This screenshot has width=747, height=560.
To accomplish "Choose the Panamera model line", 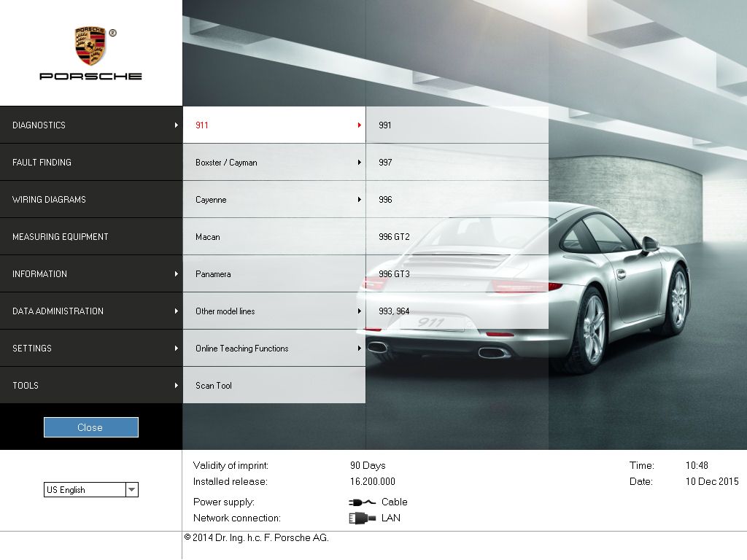I will (274, 273).
